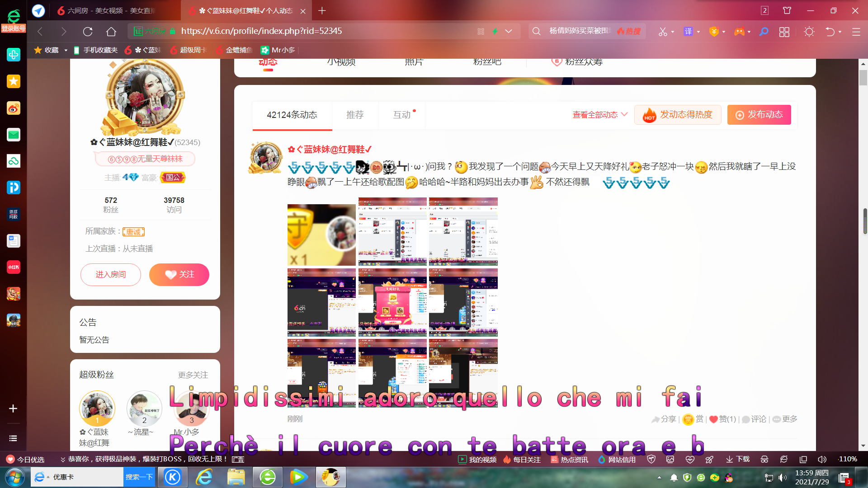Open the apps grid icon in toolbar

point(784,32)
